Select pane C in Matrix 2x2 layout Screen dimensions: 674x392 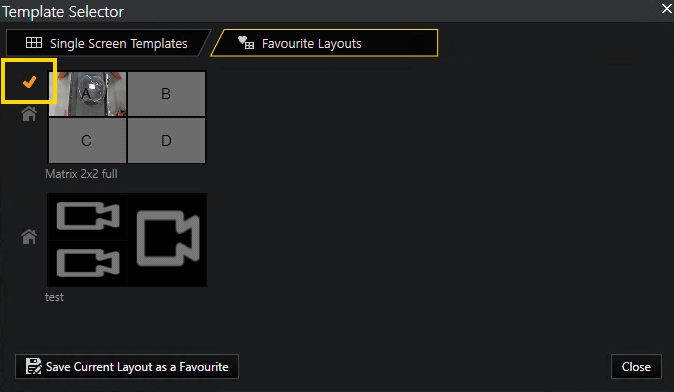87,141
